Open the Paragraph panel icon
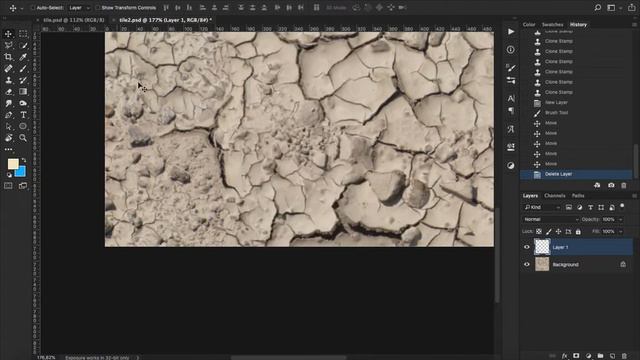This screenshot has height=360, width=640. point(511,111)
